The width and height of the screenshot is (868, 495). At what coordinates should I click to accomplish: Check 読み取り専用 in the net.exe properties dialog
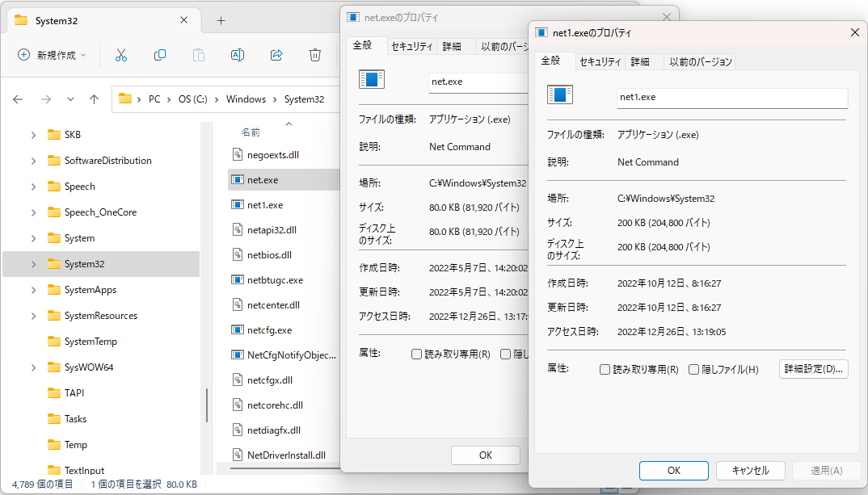tap(417, 353)
